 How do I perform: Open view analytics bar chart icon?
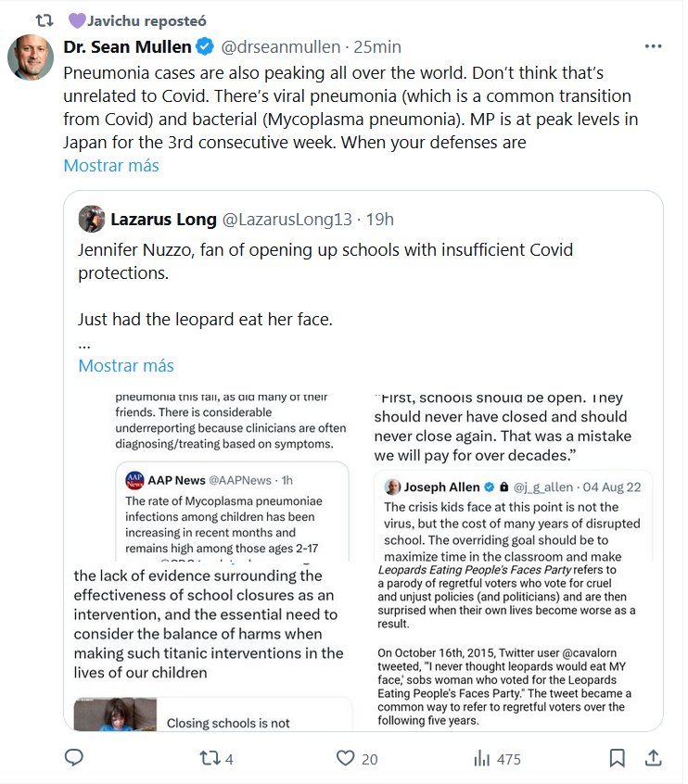[482, 758]
